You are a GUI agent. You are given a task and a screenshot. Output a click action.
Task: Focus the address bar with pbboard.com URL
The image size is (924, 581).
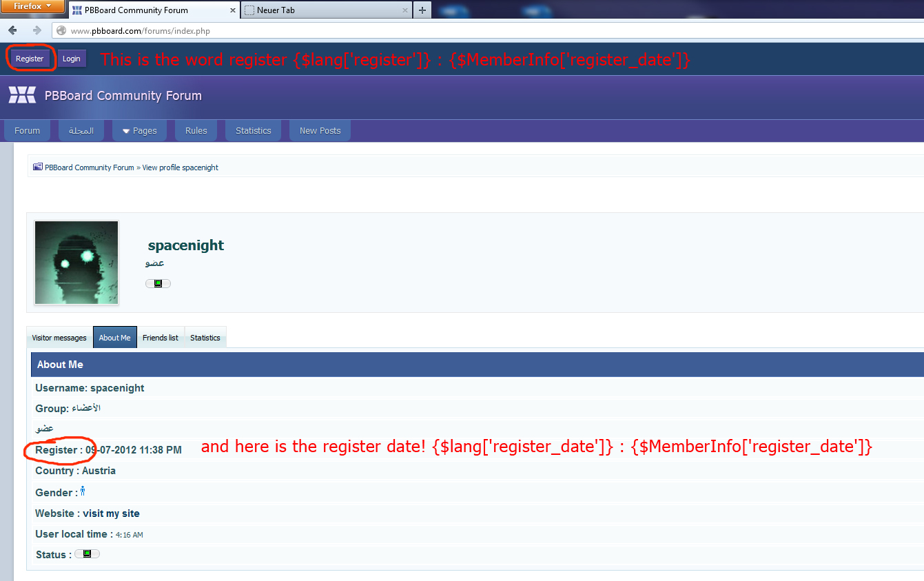489,31
